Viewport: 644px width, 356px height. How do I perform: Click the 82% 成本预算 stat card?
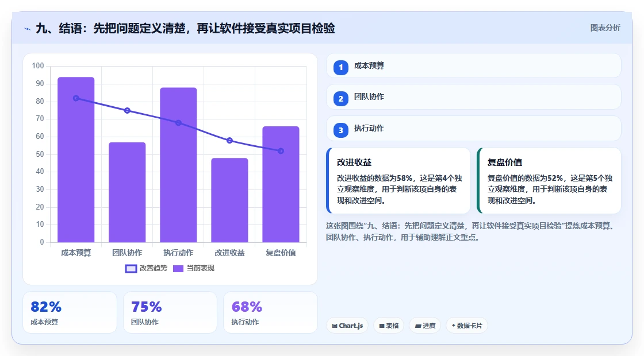pyautogui.click(x=70, y=312)
